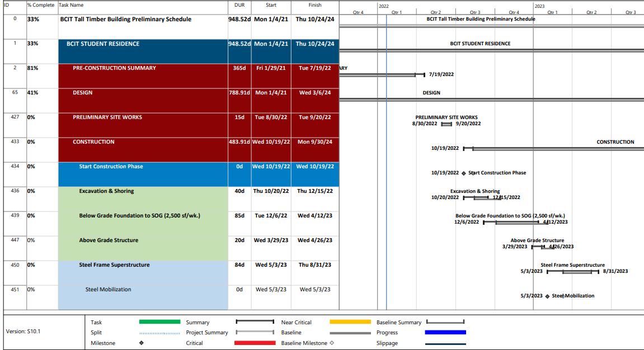Click the red Critical legend bar
Viewport: 644px width, 350px height.
point(255,343)
